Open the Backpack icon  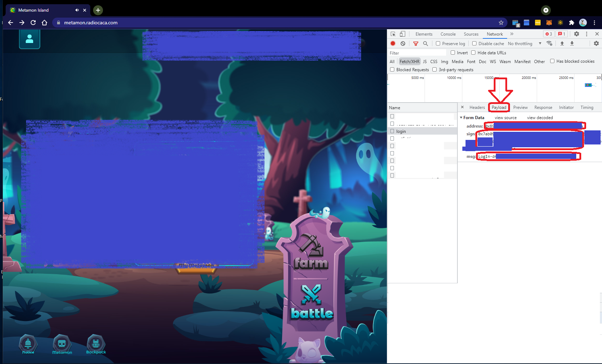coord(96,344)
